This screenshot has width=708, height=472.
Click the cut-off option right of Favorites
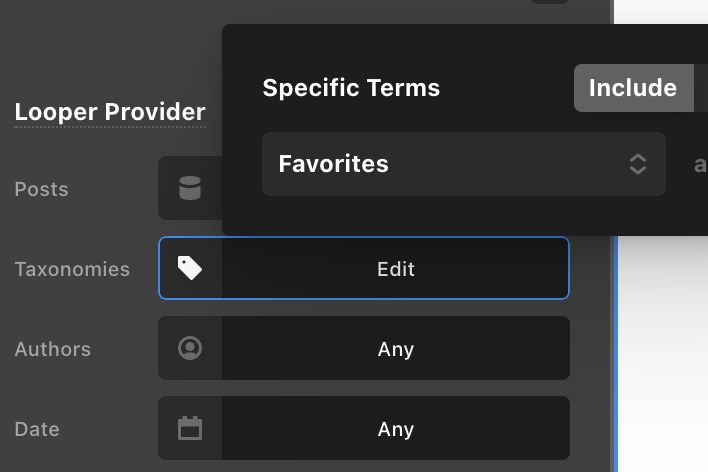[700, 164]
